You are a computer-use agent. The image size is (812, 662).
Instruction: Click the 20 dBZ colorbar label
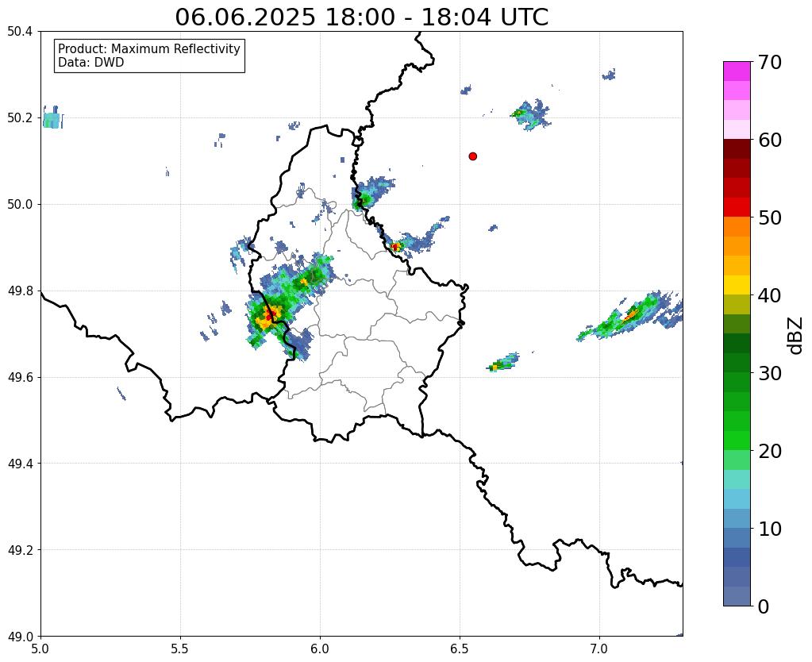point(770,451)
